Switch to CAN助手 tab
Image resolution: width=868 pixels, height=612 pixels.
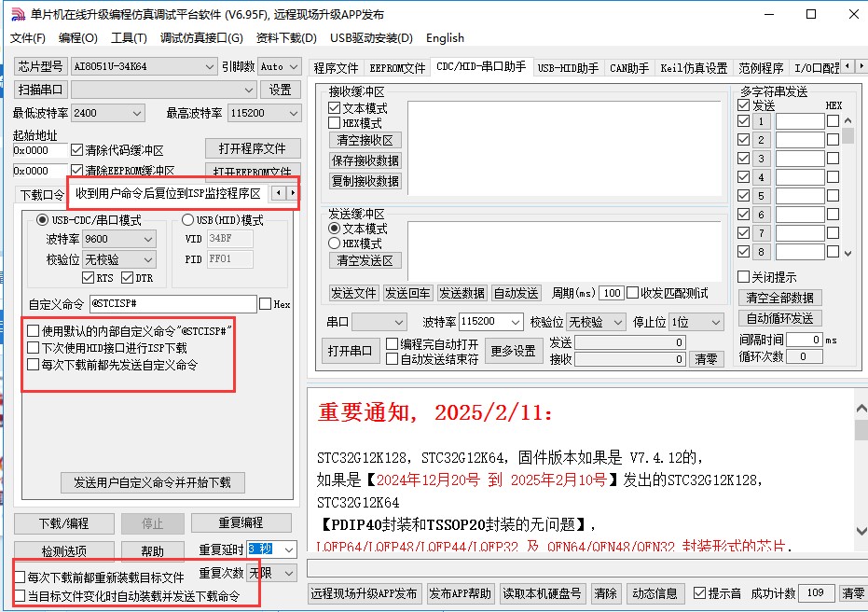[629, 68]
